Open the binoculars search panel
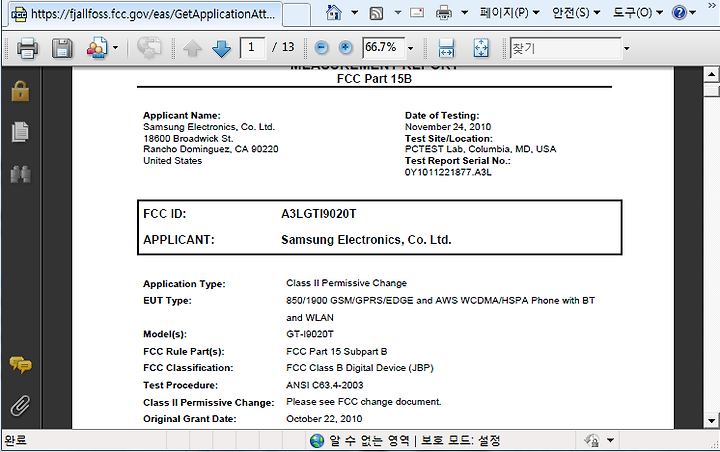 21,175
